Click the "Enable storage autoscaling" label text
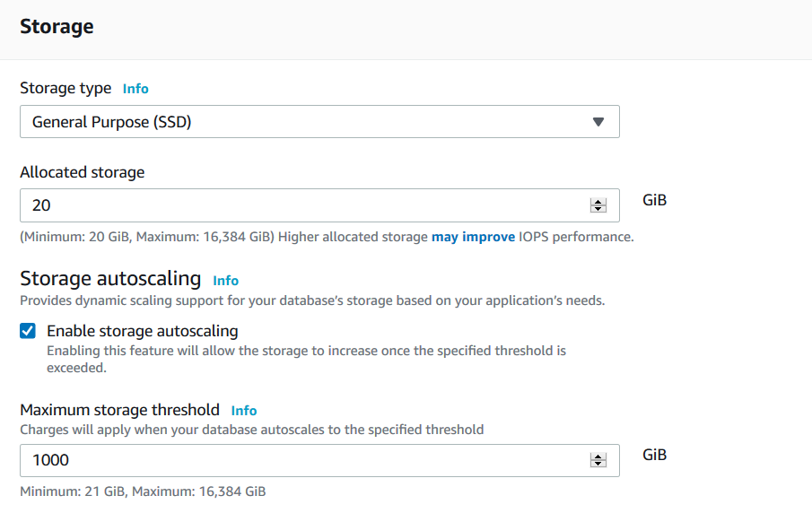812x513 pixels. 143,331
